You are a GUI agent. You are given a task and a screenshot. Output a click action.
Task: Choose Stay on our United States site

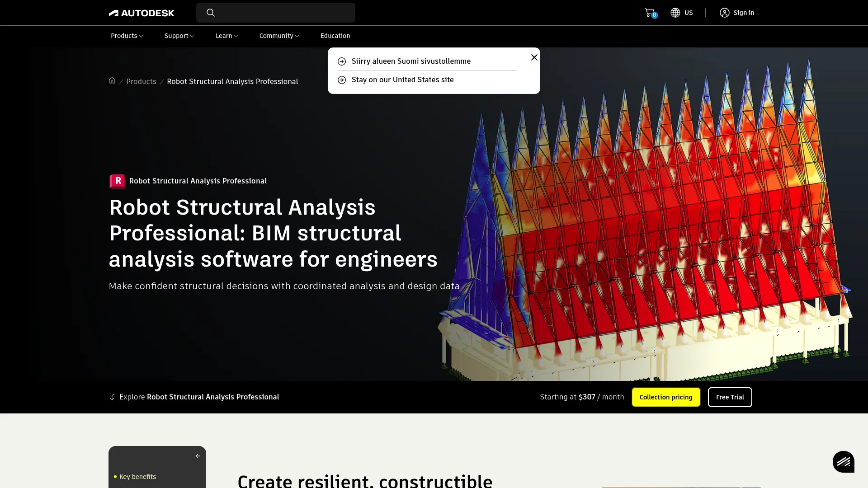(x=402, y=80)
